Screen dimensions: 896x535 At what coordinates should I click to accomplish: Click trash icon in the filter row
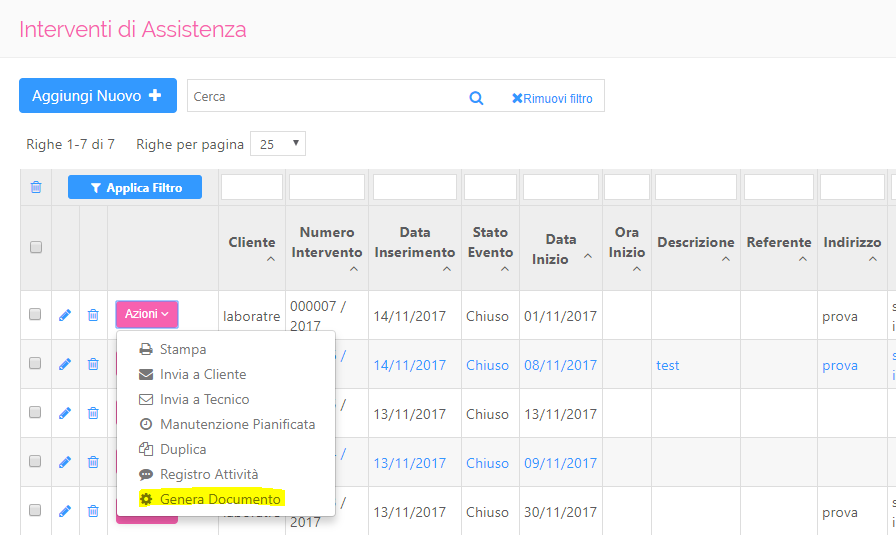[36, 187]
